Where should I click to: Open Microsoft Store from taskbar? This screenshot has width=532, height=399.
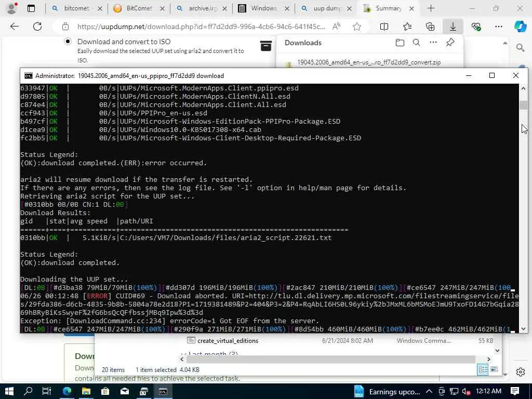click(x=105, y=392)
